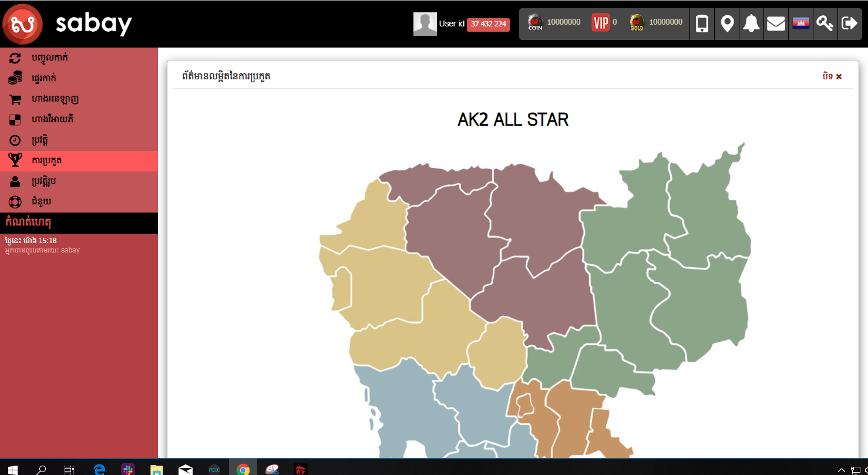Click the user id 37 432 224 badge
This screenshot has height=475, width=868.
point(488,24)
